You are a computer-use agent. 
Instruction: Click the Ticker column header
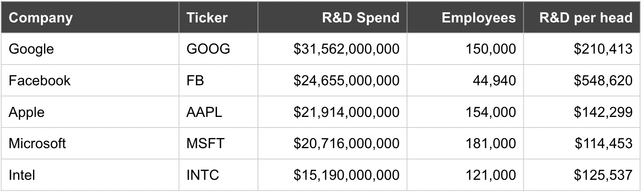(207, 18)
